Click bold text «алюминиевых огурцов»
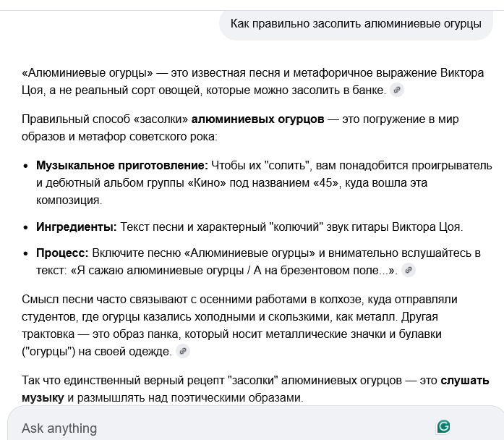The width and height of the screenshot is (504, 440). [257, 119]
